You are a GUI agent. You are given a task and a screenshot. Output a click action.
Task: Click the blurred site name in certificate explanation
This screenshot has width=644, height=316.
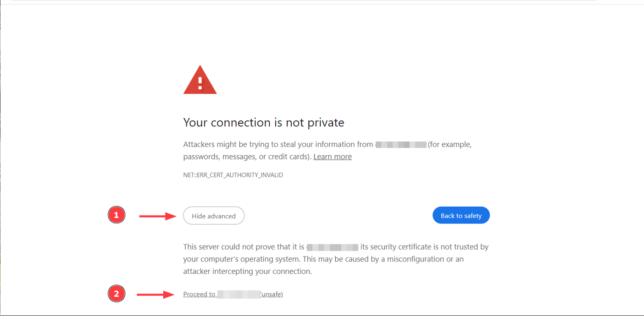pos(333,246)
